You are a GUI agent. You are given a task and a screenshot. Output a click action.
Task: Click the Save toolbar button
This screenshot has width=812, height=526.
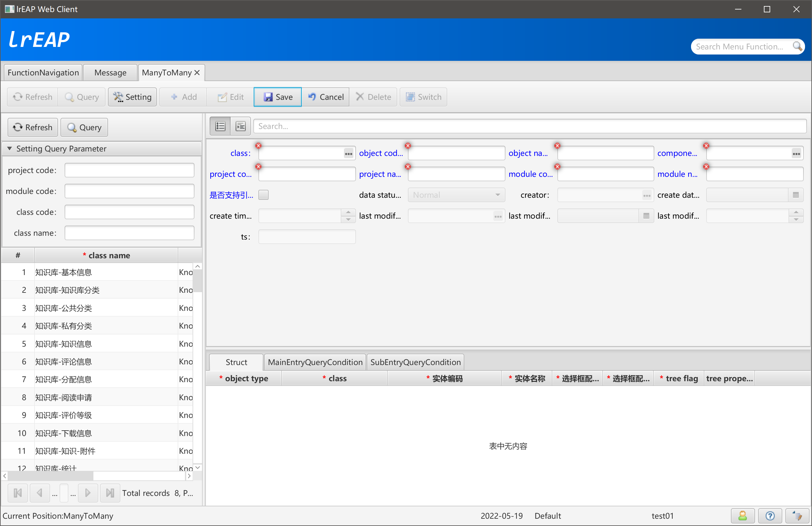pos(278,97)
